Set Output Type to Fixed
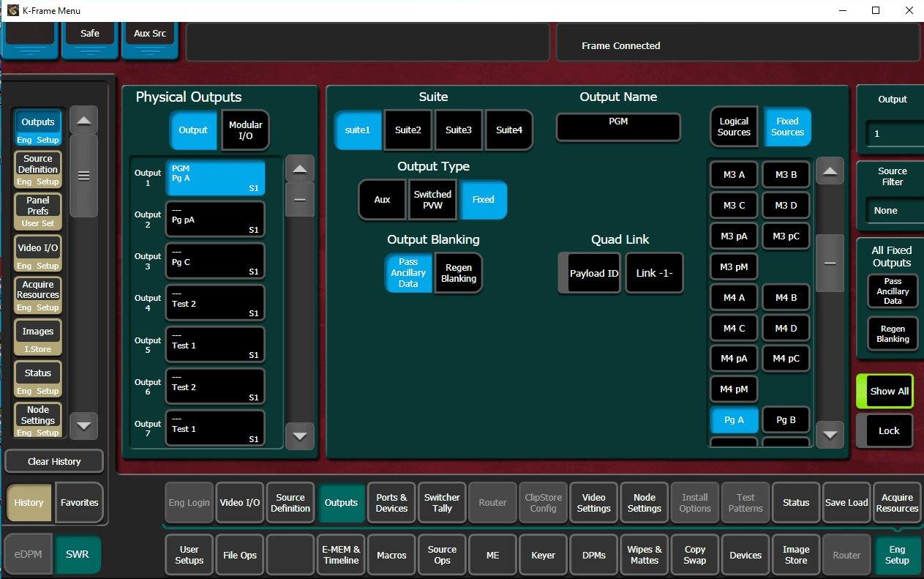924x579 pixels. pos(483,200)
